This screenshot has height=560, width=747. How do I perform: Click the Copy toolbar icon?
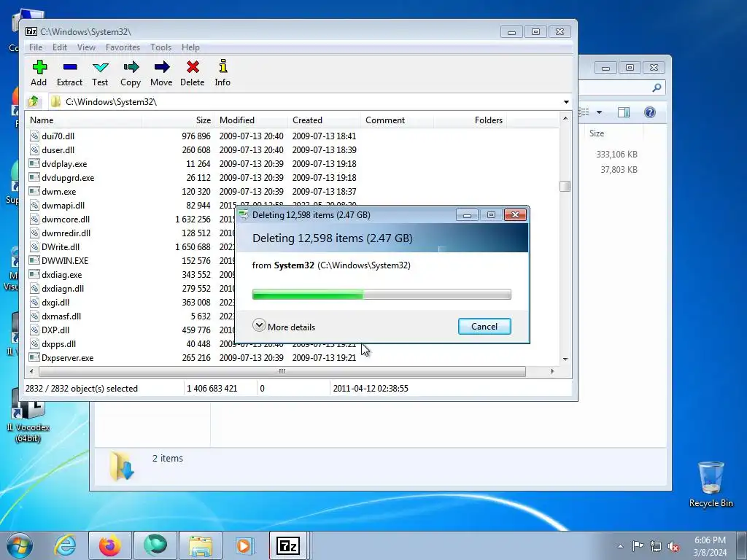(x=131, y=73)
